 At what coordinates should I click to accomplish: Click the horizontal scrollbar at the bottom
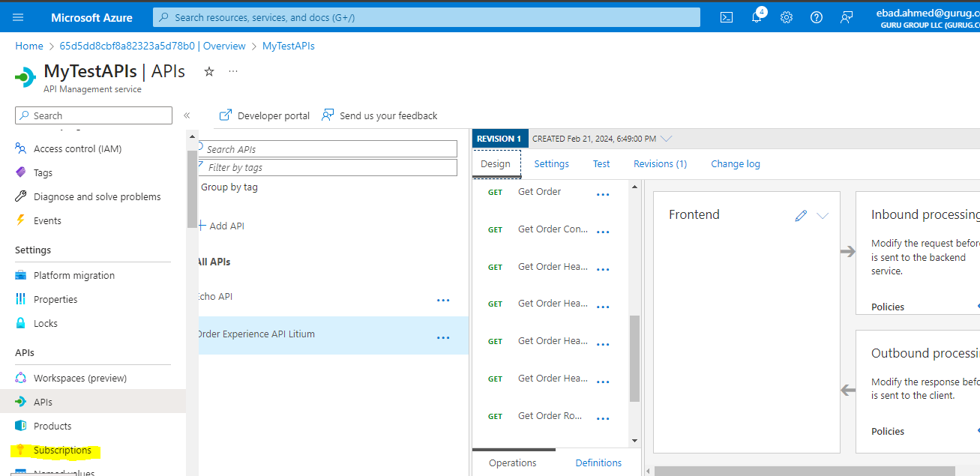805,472
